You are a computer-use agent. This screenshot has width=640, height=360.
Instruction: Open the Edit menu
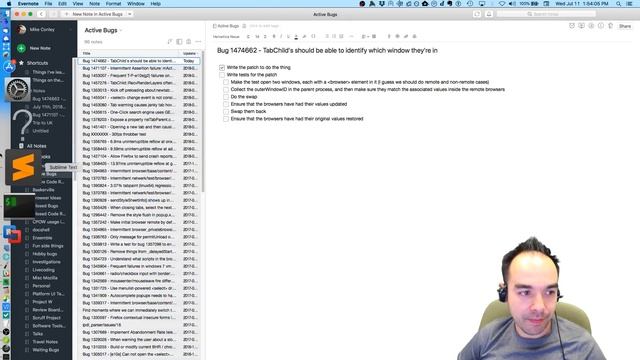[62, 4]
